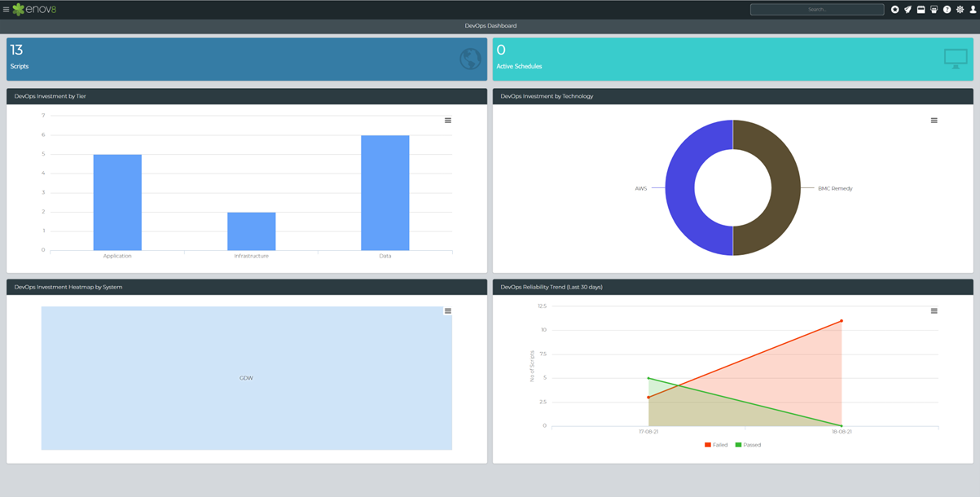Screen dimensions: 980x497
Task: Open the Heatmap by System chart menu
Action: pos(446,310)
